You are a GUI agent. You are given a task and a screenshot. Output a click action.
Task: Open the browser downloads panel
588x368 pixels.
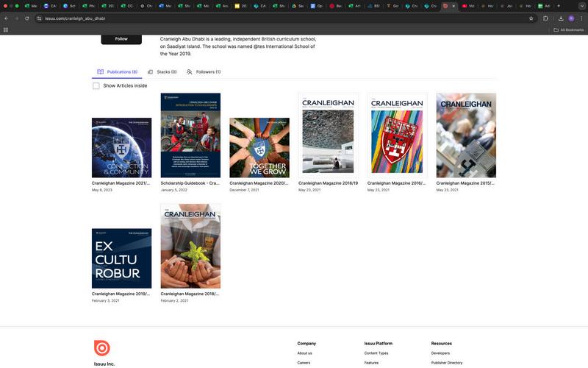tap(561, 18)
